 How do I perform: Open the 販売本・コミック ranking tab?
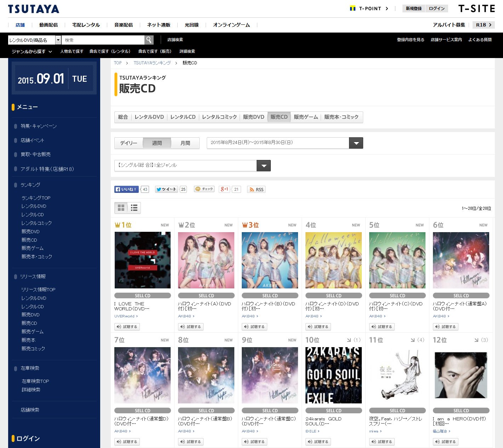341,117
